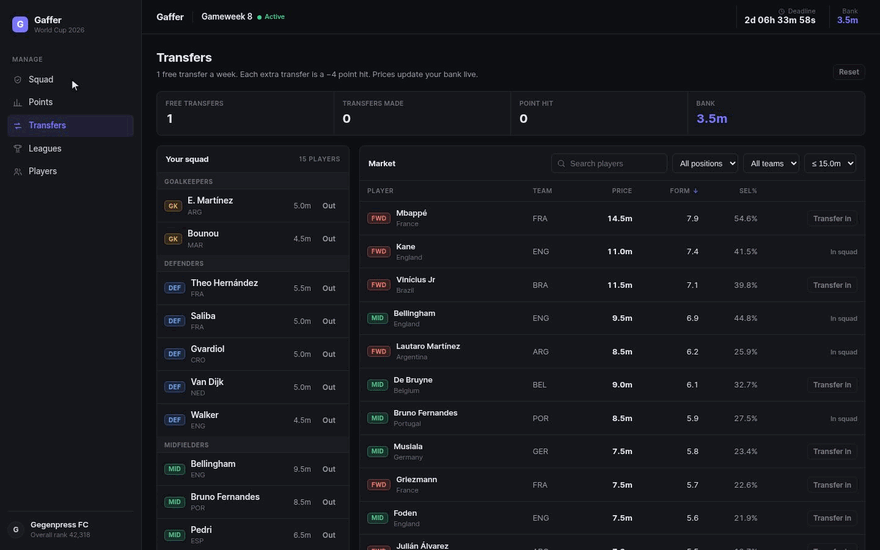
Task: Click the header Bank 3.5m value
Action: (847, 20)
